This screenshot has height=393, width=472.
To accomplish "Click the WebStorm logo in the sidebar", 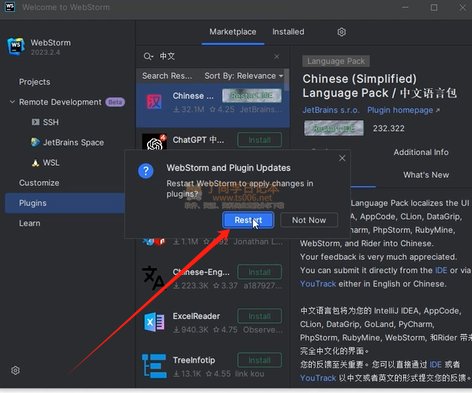I will click(x=16, y=46).
